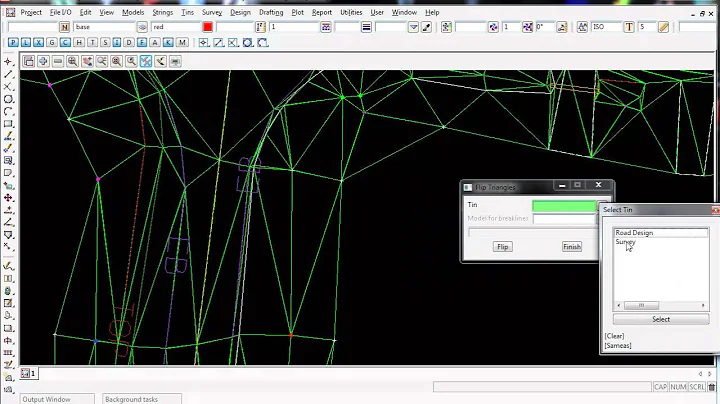Toggle the P snap button
The image size is (720, 404).
coord(13,43)
